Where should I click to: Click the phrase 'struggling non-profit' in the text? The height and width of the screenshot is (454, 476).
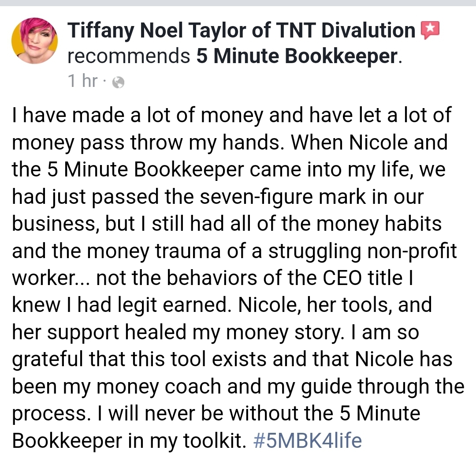click(362, 251)
